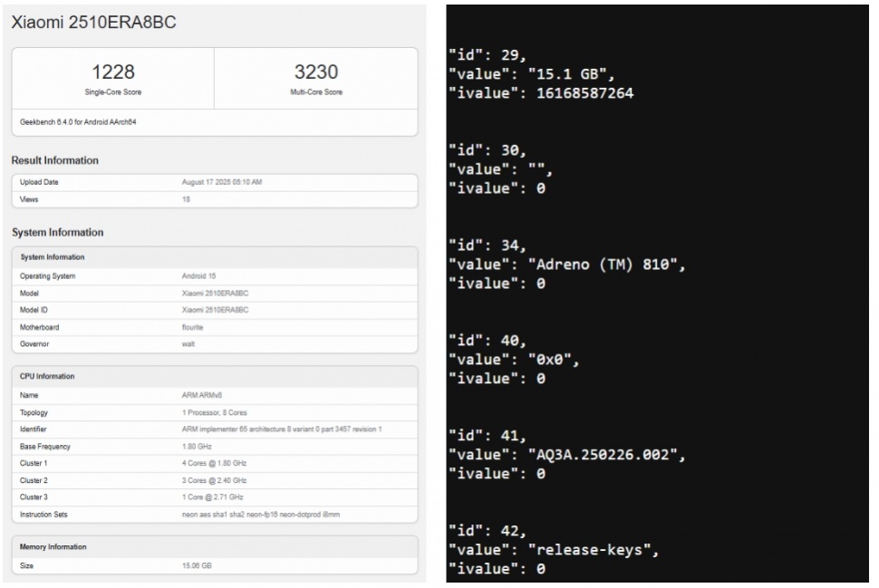Select the Motherboard value flourite

(x=193, y=327)
